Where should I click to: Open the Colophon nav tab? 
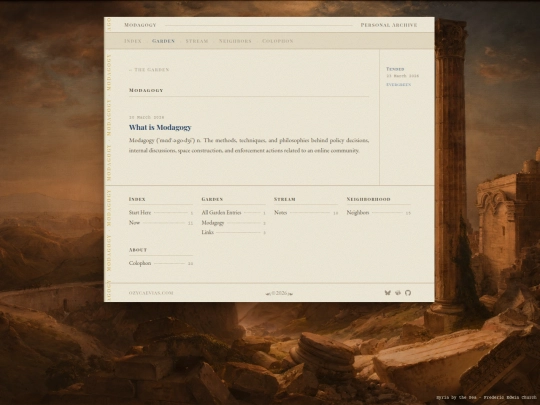(x=278, y=41)
